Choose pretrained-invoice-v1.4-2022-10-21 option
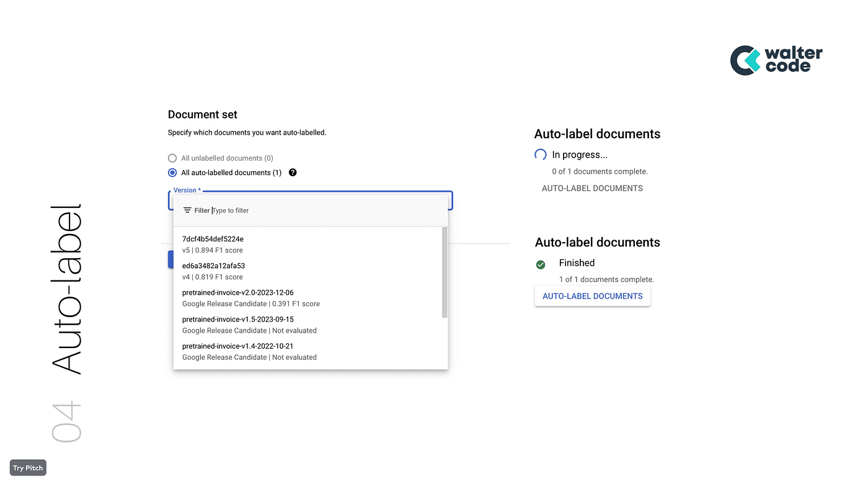Viewport: 868px width, 489px height. [x=237, y=346]
